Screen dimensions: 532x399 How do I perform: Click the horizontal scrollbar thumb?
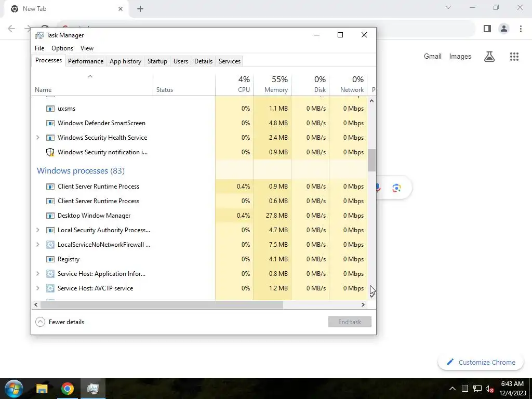pyautogui.click(x=162, y=304)
